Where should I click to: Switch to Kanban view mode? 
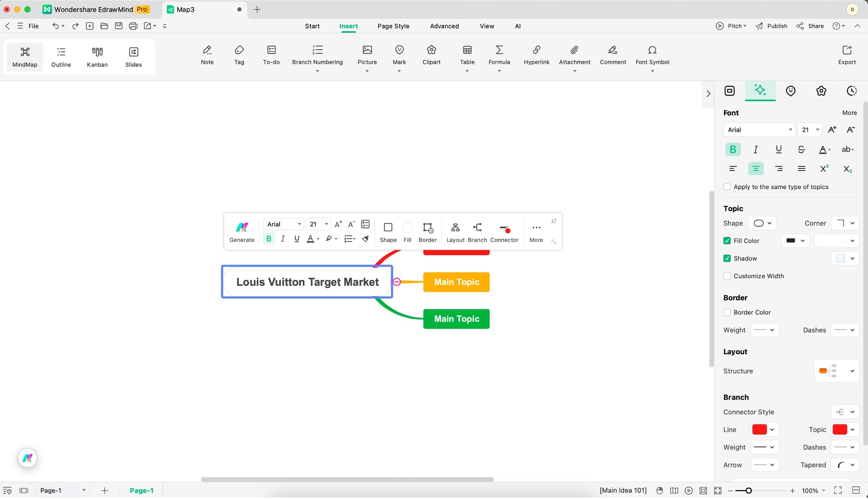(x=97, y=57)
